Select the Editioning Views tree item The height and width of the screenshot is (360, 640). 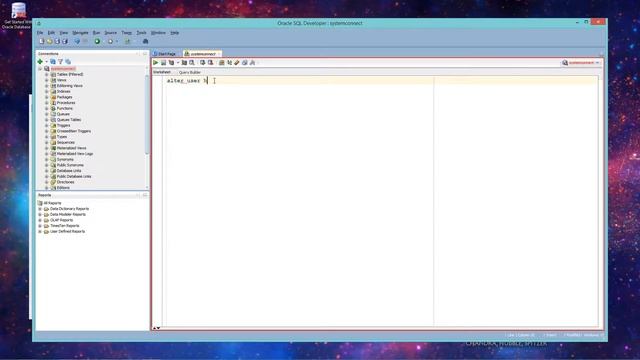[x=70, y=86]
